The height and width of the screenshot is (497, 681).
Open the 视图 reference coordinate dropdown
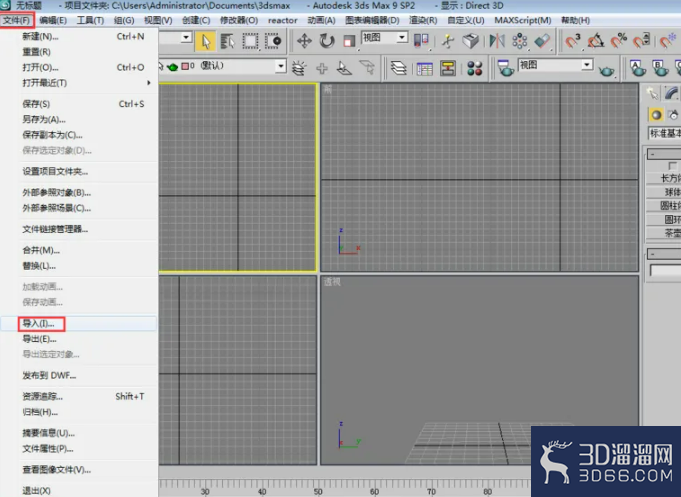click(x=402, y=38)
